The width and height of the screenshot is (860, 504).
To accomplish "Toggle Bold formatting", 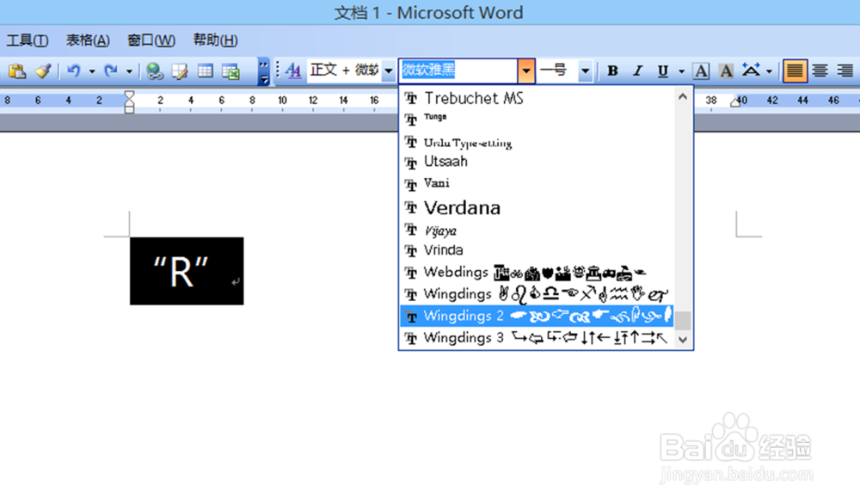I will 612,71.
